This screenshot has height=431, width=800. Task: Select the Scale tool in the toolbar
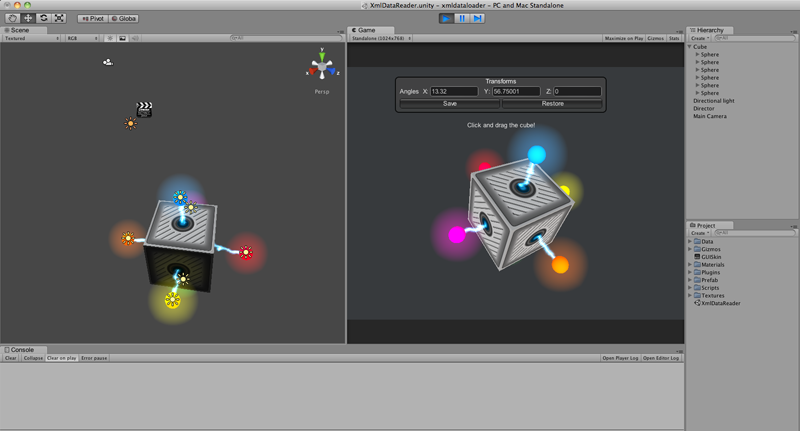tap(59, 18)
